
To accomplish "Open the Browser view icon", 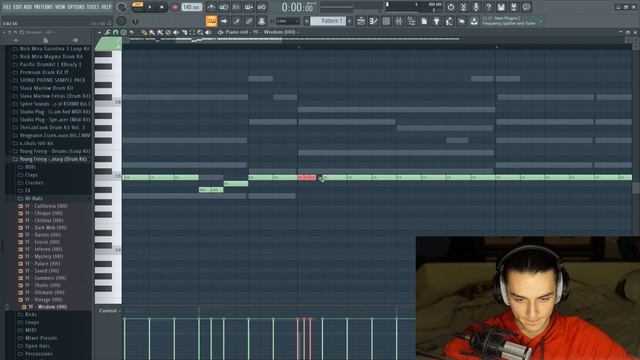I will (x=411, y=21).
